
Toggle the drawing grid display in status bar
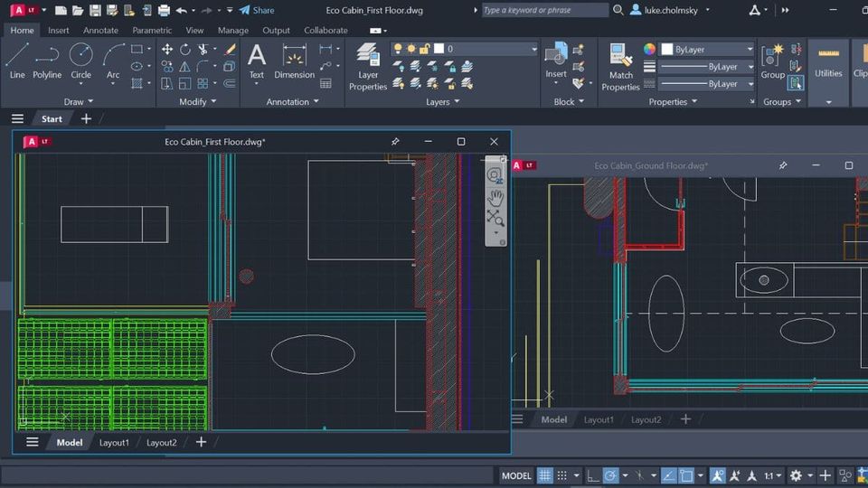coord(544,475)
